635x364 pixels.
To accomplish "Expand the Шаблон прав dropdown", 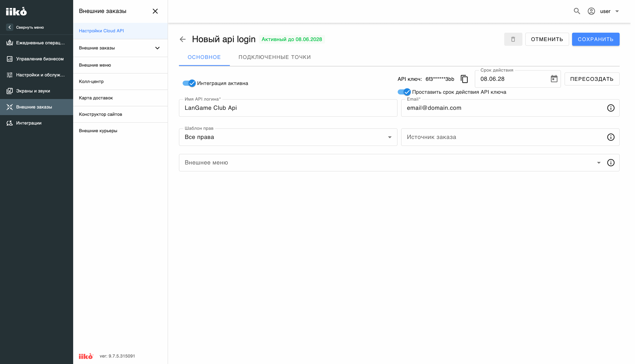I will click(288, 137).
